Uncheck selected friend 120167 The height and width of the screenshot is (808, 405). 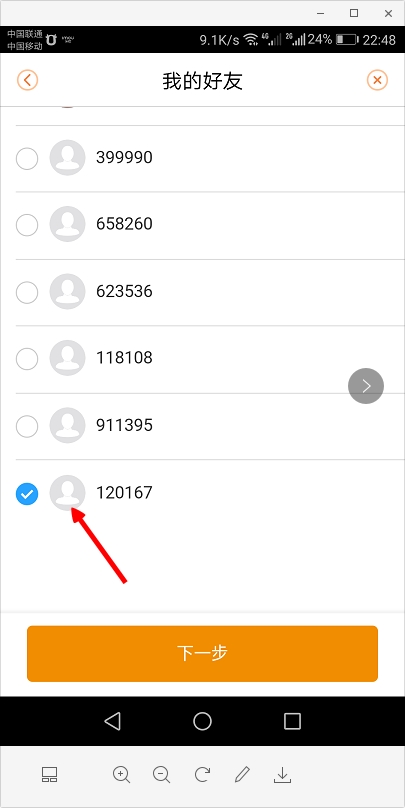click(x=27, y=494)
